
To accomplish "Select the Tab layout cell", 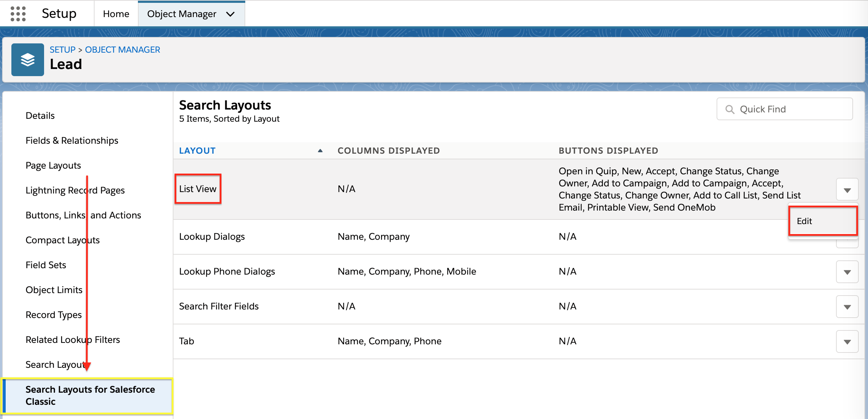I will point(187,341).
